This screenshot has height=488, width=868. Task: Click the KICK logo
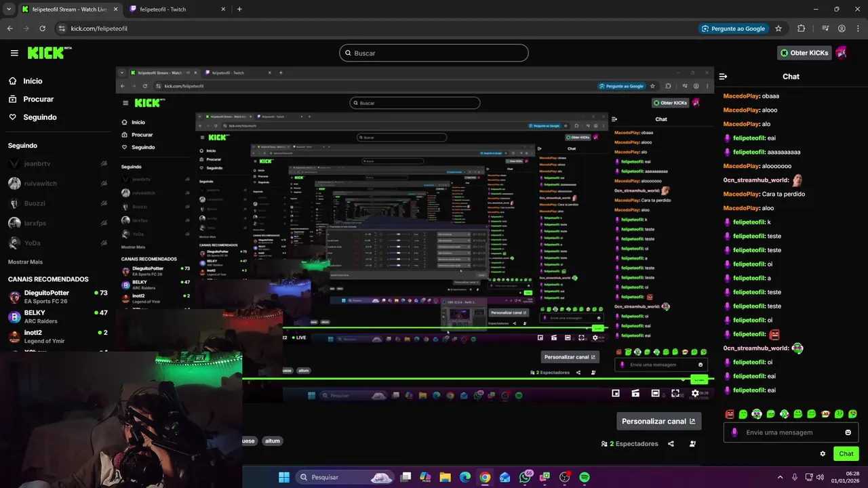pyautogui.click(x=49, y=53)
